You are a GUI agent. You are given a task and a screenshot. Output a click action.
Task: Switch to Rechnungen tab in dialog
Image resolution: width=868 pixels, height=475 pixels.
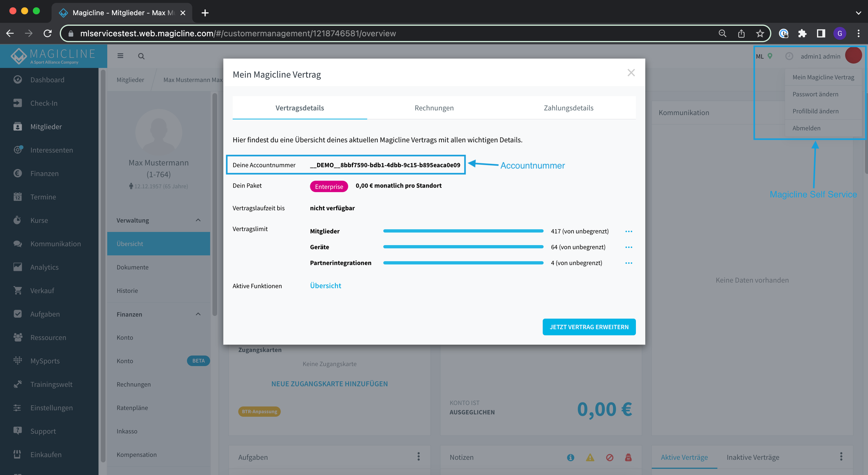click(434, 108)
